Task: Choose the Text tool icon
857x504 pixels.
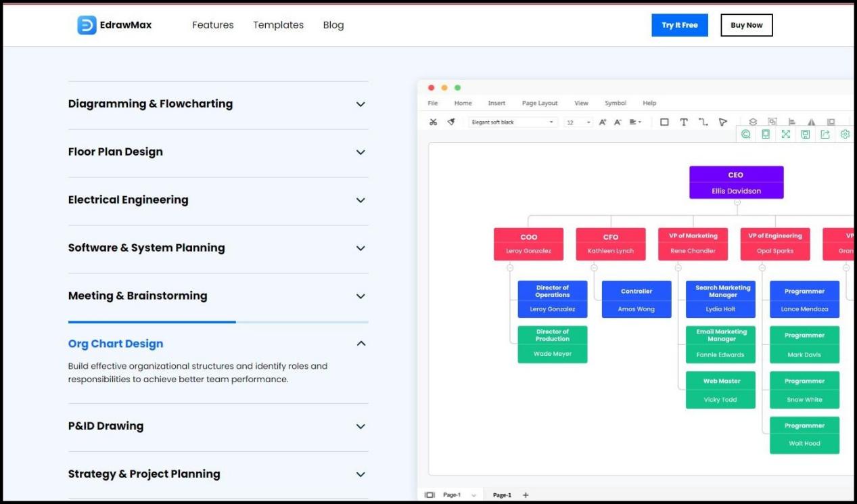Action: point(684,122)
